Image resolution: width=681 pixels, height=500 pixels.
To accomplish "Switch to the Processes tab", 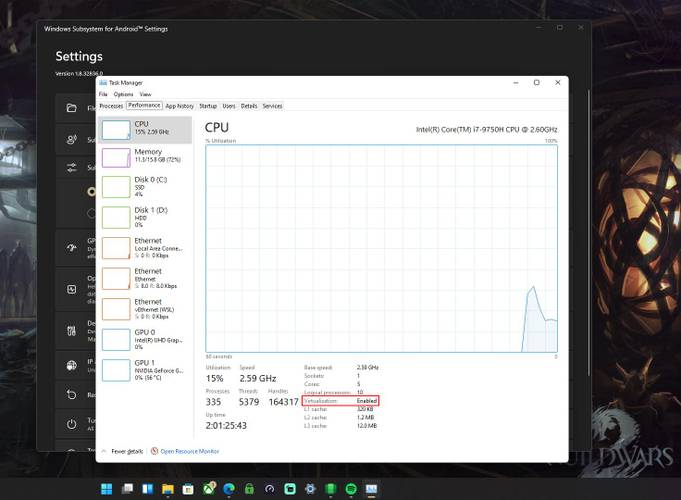I will click(x=111, y=106).
